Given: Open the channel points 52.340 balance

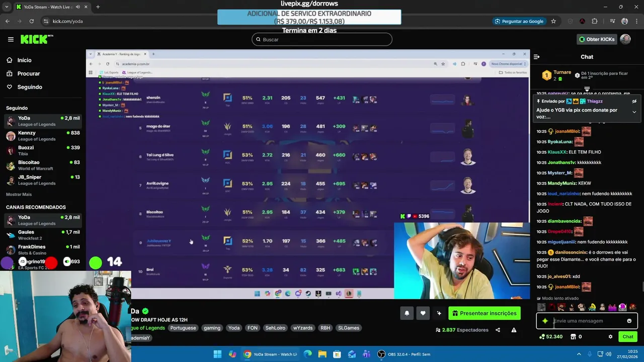Looking at the screenshot, I should tap(550, 337).
